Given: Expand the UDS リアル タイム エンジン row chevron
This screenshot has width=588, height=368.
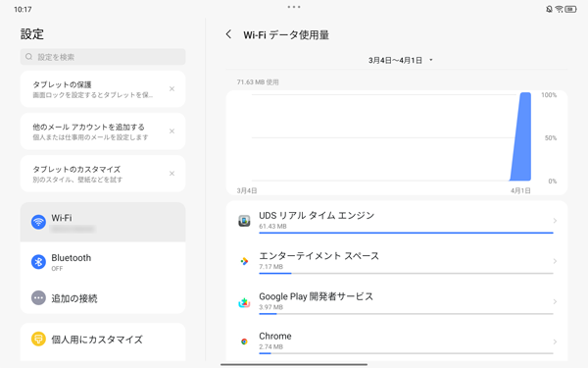Looking at the screenshot, I should point(555,221).
